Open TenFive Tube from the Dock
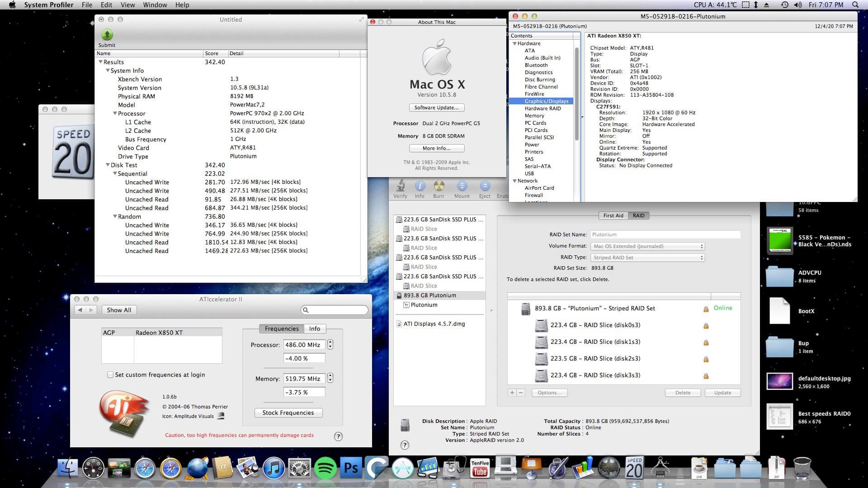Image resolution: width=868 pixels, height=488 pixels. coord(480,469)
